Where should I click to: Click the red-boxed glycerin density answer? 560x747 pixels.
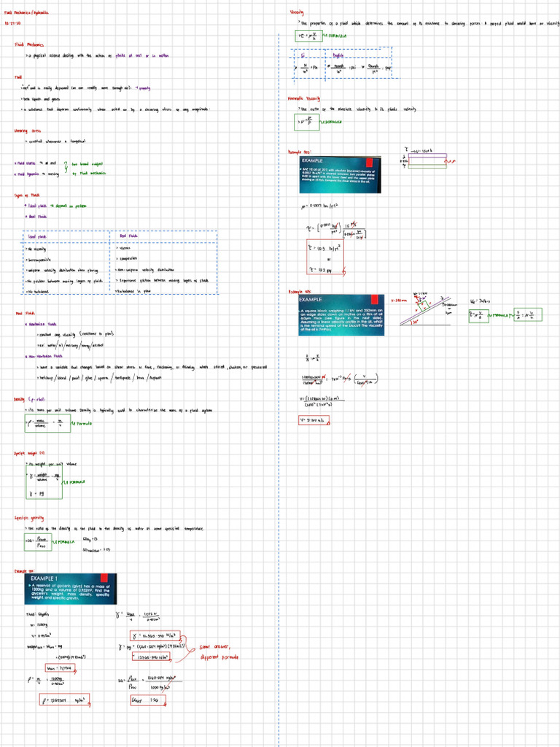coord(64,700)
